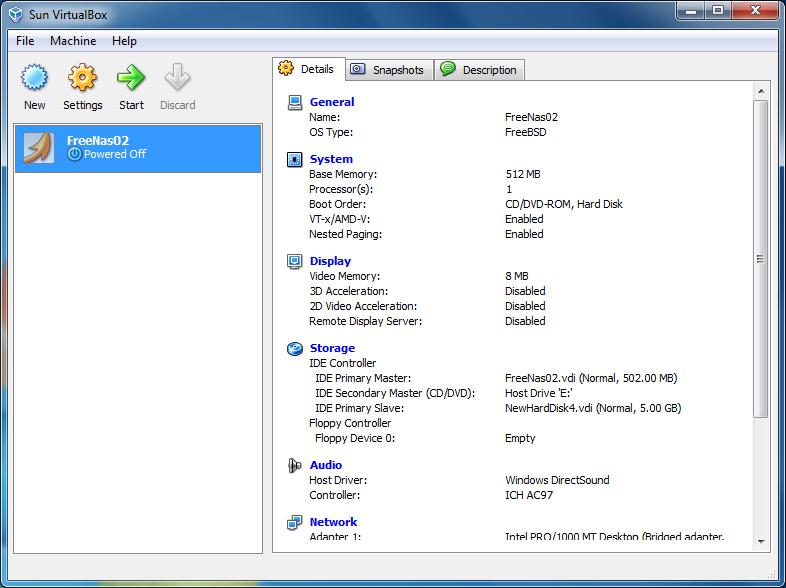786x588 pixels.
Task: Click the Name value FreeNas02 in General
Action: (531, 117)
